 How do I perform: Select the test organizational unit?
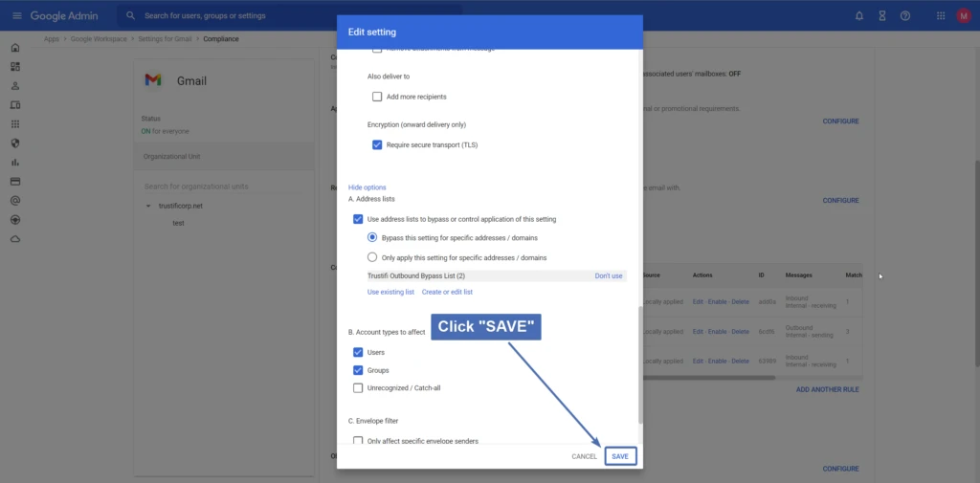(178, 223)
